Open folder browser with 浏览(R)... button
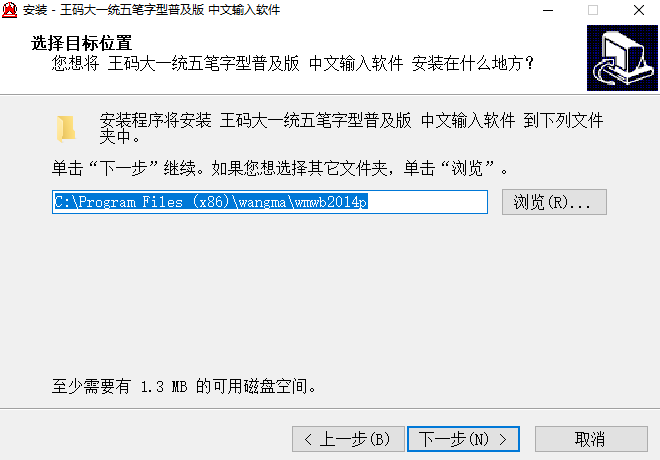The height and width of the screenshot is (460, 660). coord(554,202)
